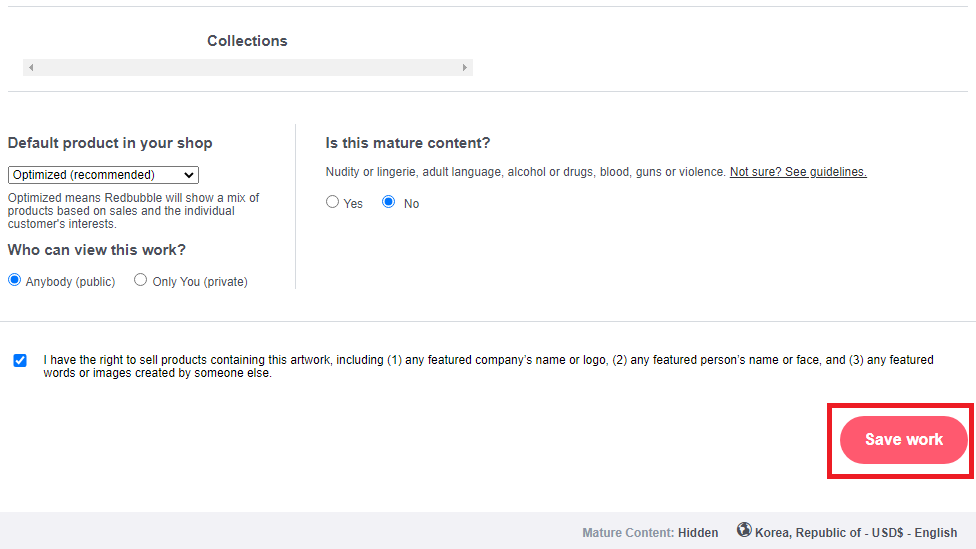Viewport: 976px width, 549px height.
Task: Select Yes for mature content
Action: 332,202
